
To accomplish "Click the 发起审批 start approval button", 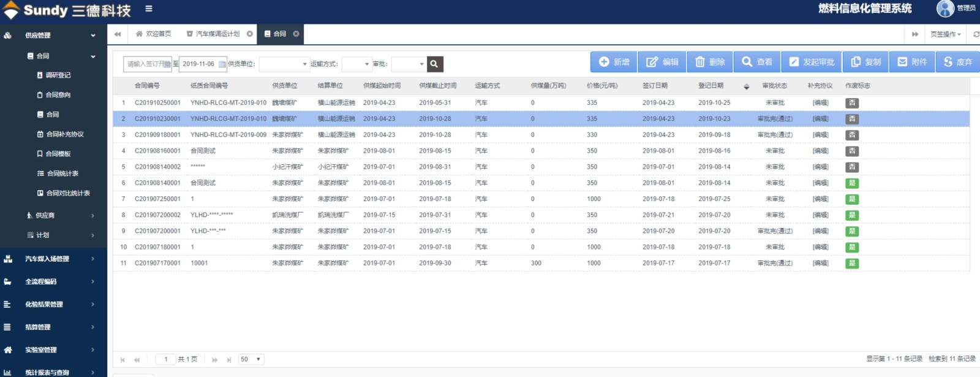I will point(812,62).
